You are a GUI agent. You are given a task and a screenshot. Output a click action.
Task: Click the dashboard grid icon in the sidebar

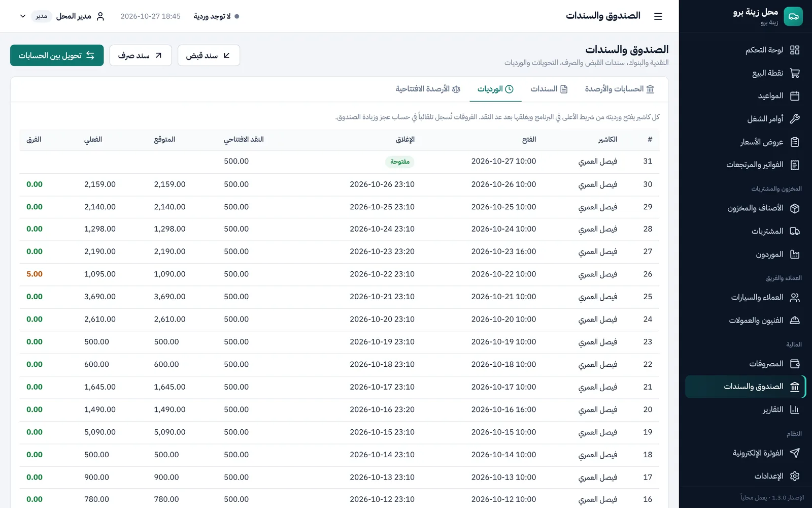(x=795, y=50)
